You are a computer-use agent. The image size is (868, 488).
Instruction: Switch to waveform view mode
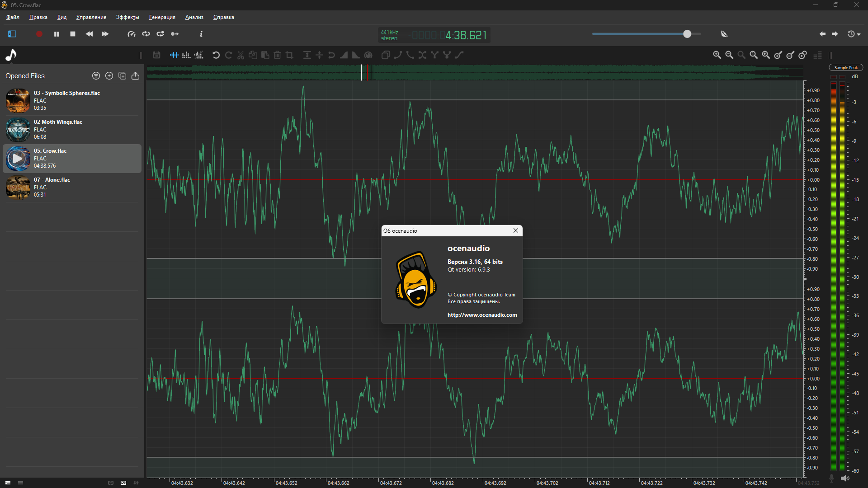[x=174, y=55]
